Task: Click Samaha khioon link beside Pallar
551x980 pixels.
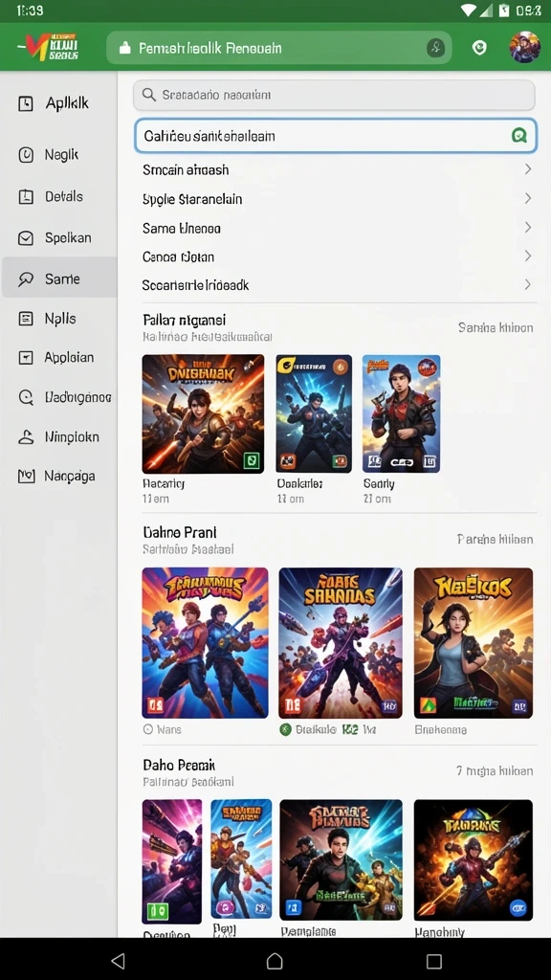Action: (496, 328)
